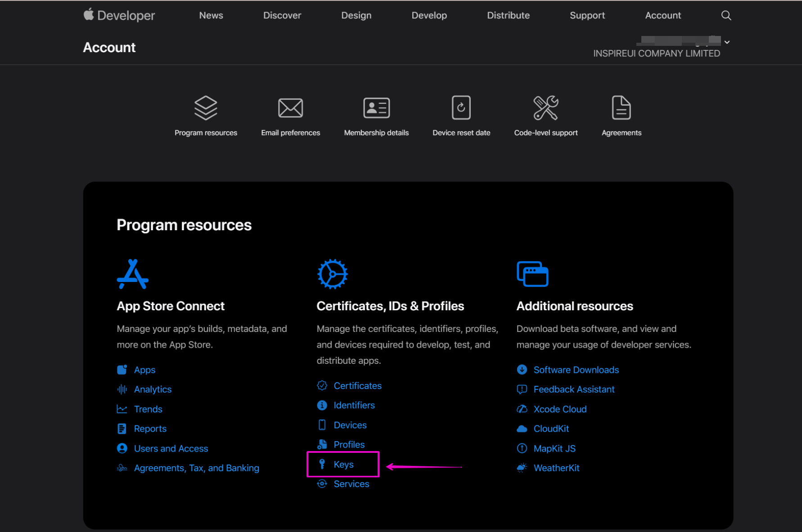The width and height of the screenshot is (802, 532).
Task: Open the Feedback Assistant link
Action: tap(574, 389)
